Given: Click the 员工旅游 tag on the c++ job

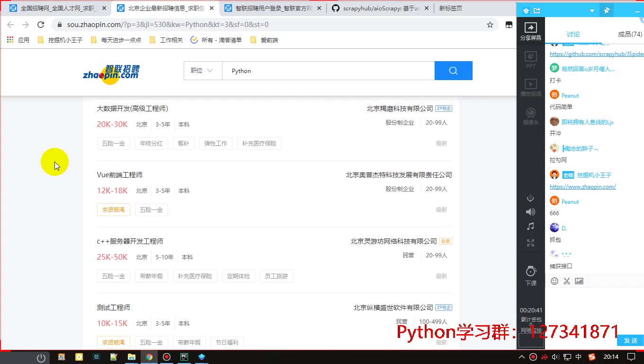Looking at the screenshot, I should click(277, 276).
